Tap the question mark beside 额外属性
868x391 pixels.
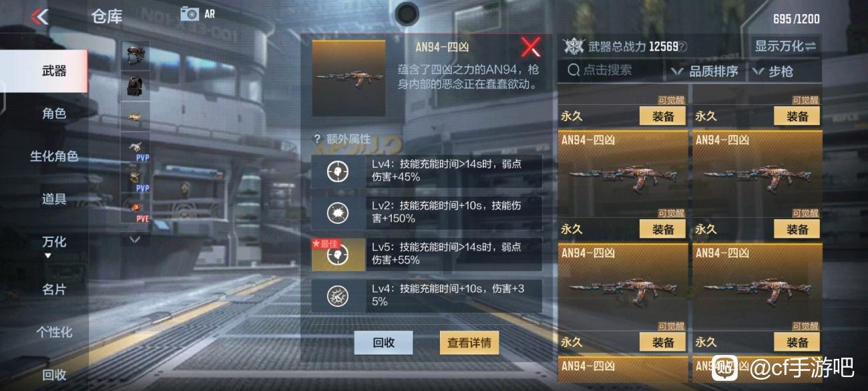point(317,139)
